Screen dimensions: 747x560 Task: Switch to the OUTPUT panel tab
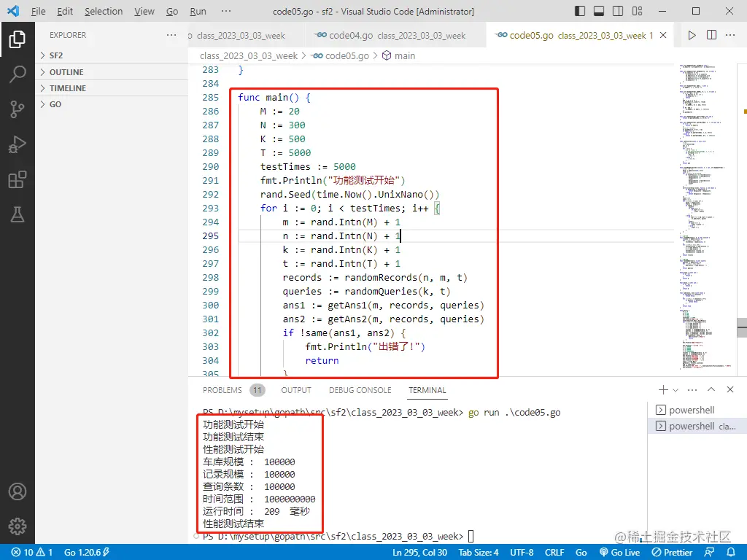pyautogui.click(x=296, y=390)
